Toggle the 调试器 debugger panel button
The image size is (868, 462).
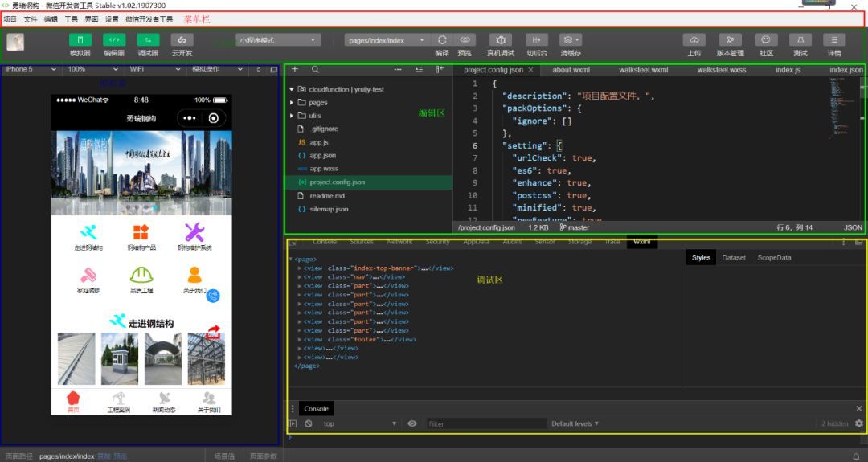148,40
